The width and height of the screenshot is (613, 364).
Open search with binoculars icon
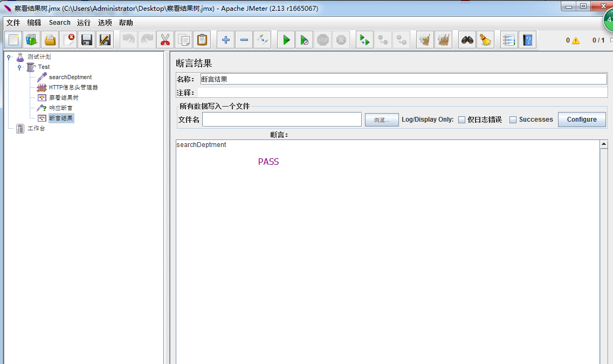click(467, 40)
